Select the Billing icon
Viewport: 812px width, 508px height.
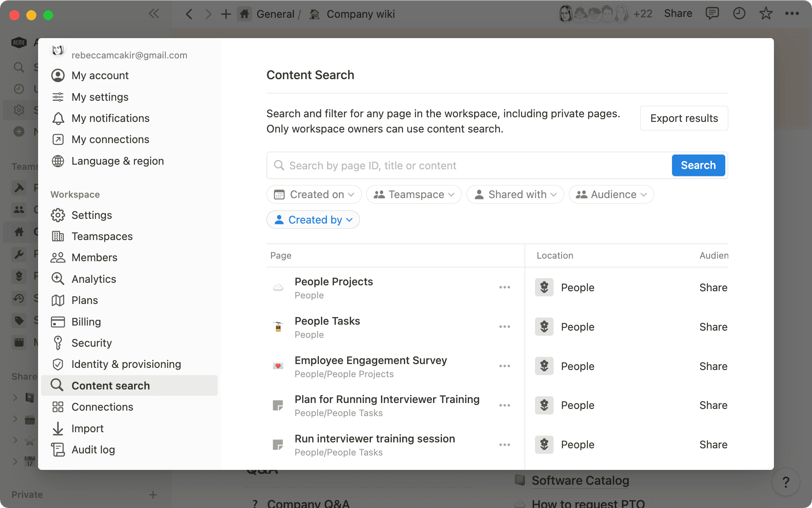[58, 322]
